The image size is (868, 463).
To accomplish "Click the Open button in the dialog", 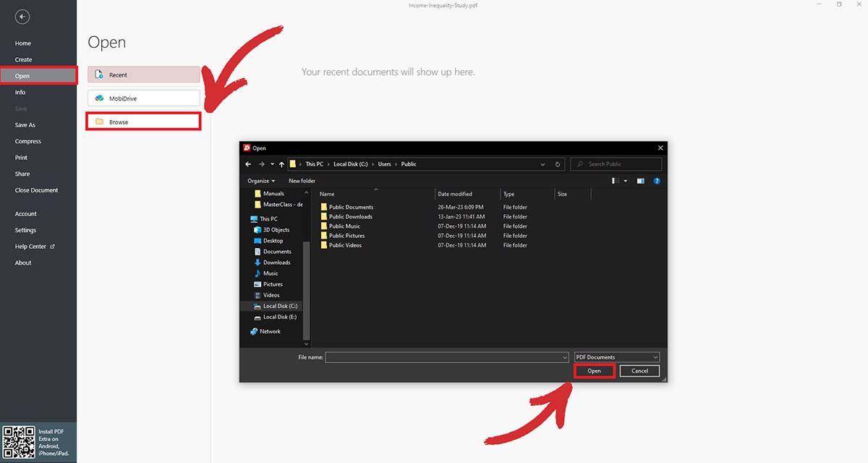I will [594, 370].
